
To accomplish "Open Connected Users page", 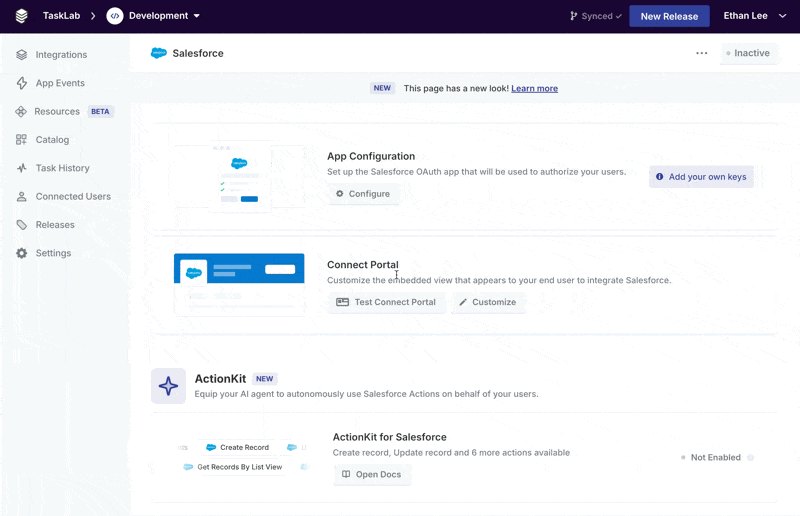I will tap(73, 196).
